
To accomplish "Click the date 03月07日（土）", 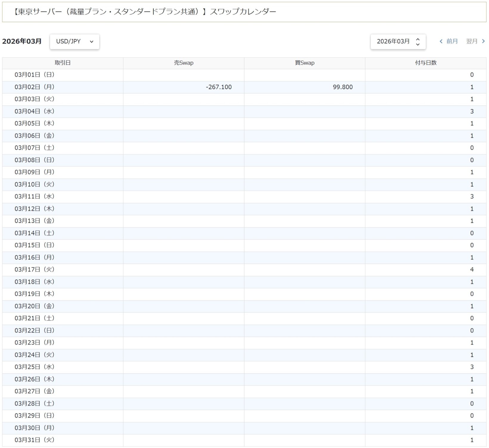I will [35, 148].
